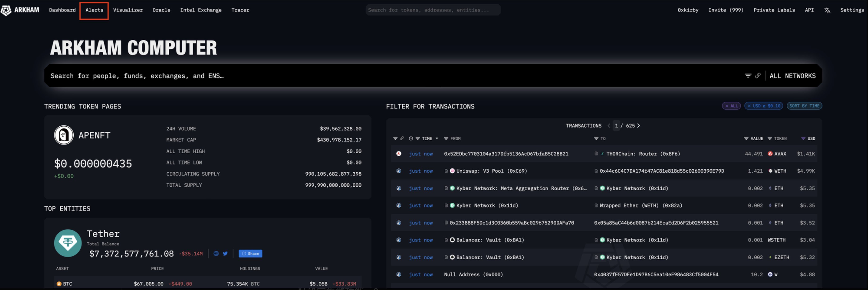This screenshot has width=868, height=290.
Task: Open the filter icon in the main search bar
Action: pos(748,76)
